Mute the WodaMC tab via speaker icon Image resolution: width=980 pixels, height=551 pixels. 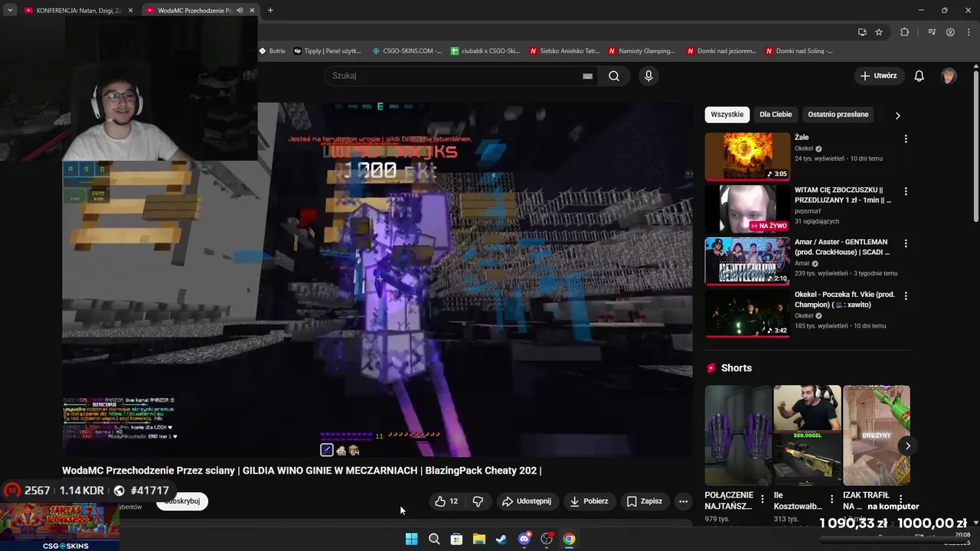coord(240,10)
